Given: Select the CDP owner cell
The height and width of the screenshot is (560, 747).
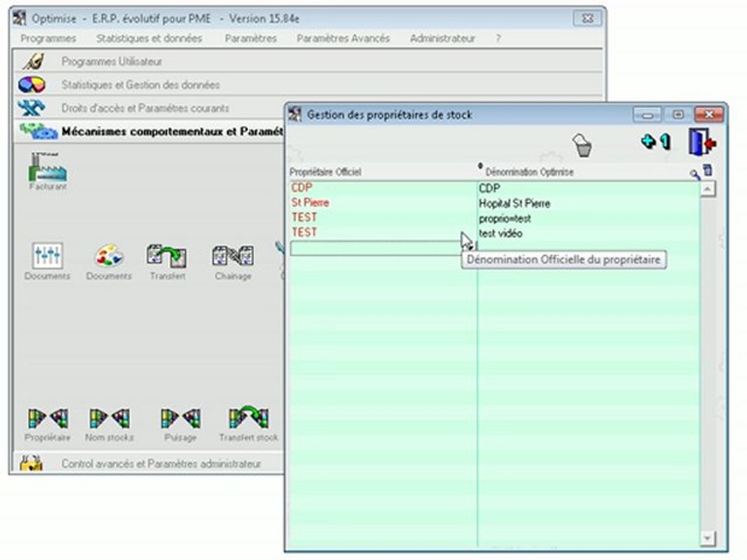Looking at the screenshot, I should pos(383,187).
